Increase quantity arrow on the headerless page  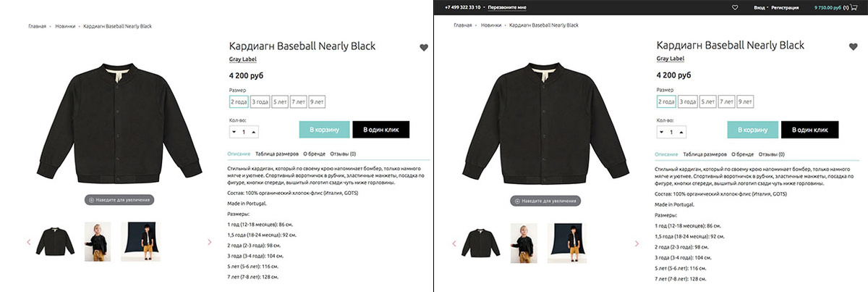[254, 133]
